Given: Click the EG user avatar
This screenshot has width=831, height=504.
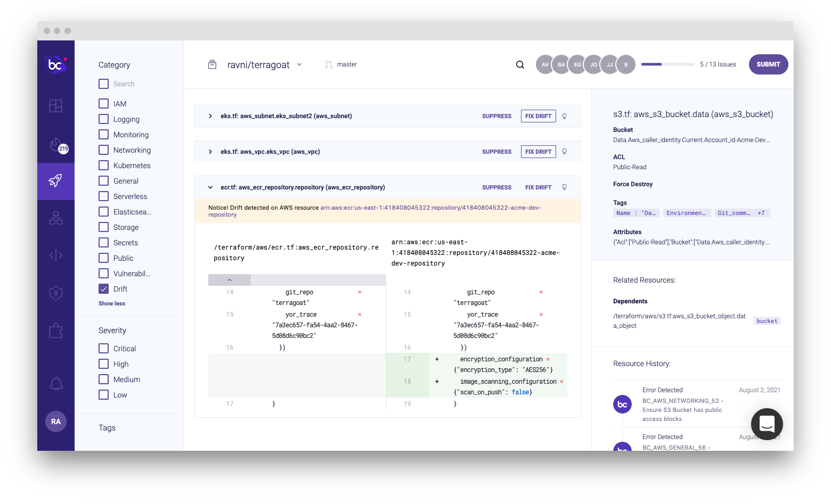Looking at the screenshot, I should (x=576, y=64).
